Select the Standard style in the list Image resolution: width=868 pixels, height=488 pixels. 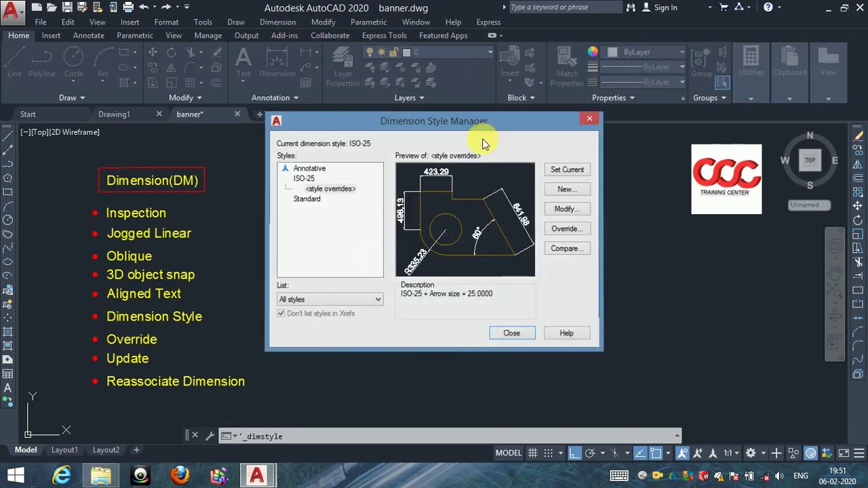click(307, 199)
